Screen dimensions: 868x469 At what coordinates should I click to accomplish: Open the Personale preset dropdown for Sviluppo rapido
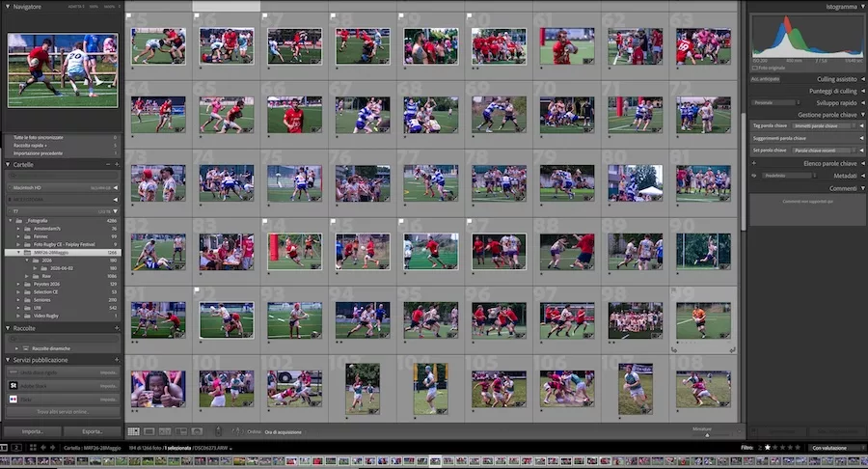pyautogui.click(x=775, y=102)
